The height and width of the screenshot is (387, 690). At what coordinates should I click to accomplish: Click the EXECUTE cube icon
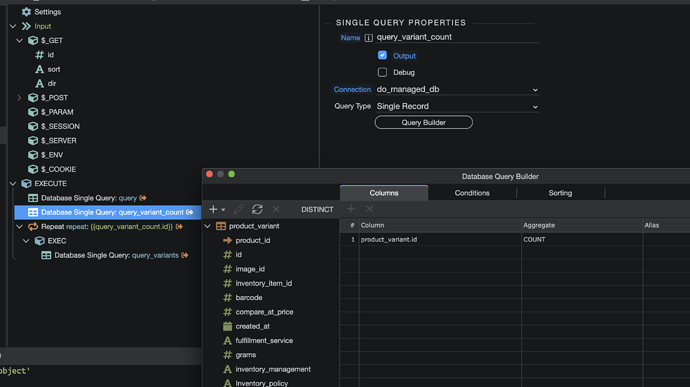pos(26,184)
